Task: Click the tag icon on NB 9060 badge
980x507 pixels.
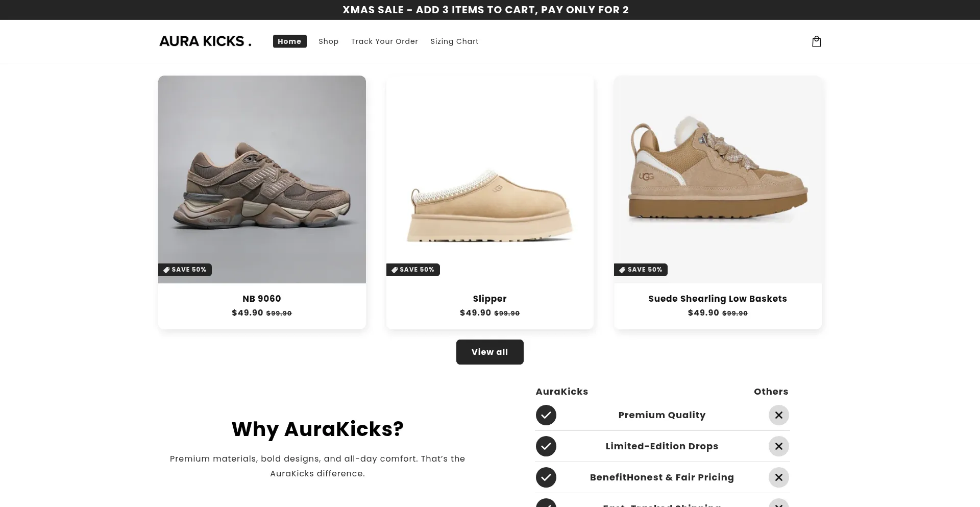Action: 166,270
